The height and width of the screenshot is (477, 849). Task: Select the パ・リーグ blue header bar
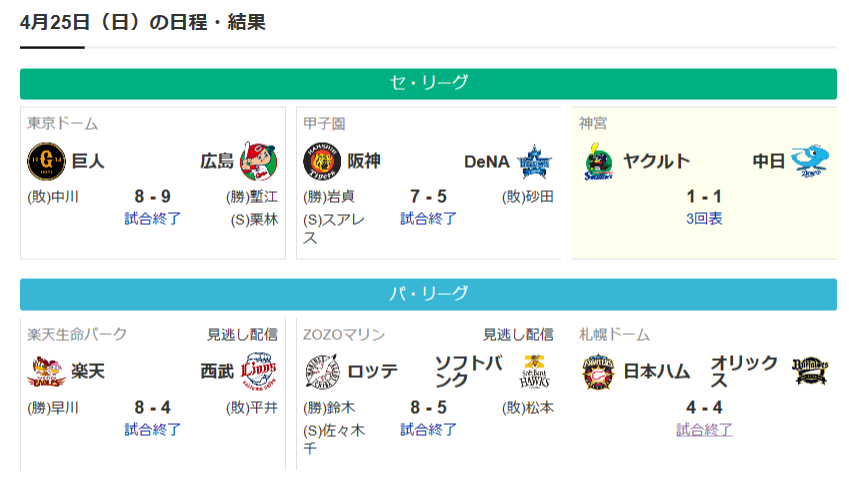pyautogui.click(x=428, y=295)
